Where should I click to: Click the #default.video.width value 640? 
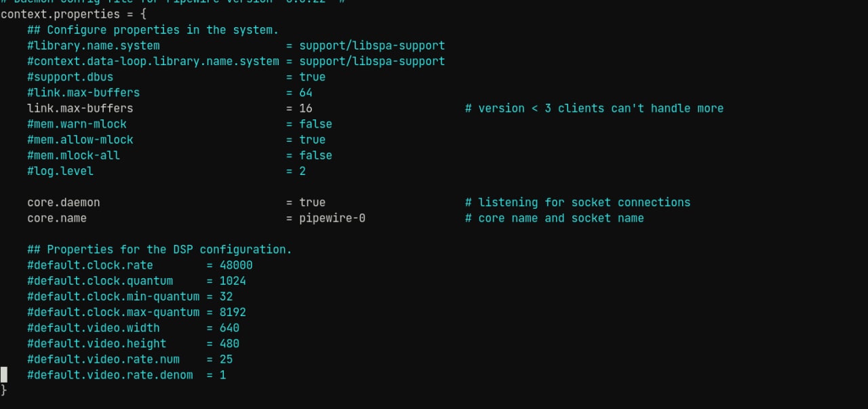coord(229,328)
